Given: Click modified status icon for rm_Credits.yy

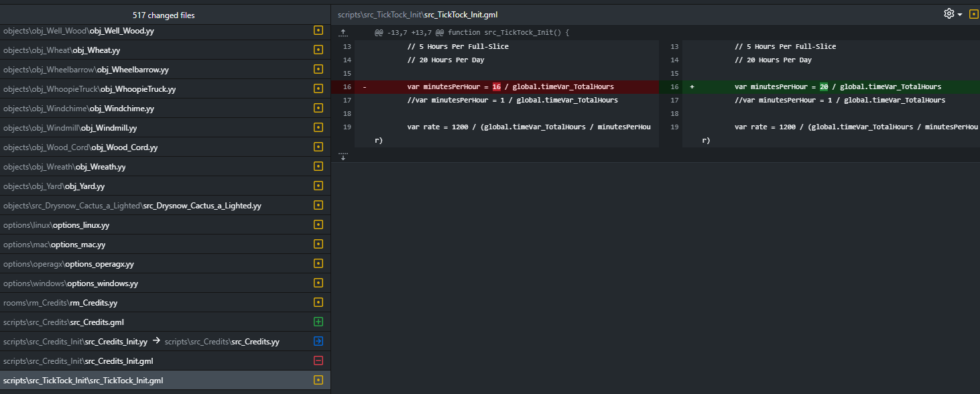Looking at the screenshot, I should pos(318,303).
